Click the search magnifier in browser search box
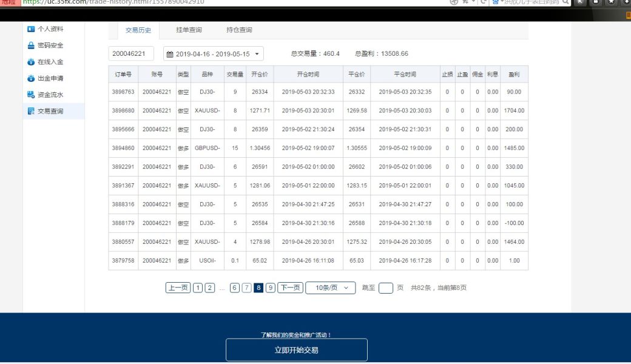Image resolution: width=631 pixels, height=364 pixels. 565,2
